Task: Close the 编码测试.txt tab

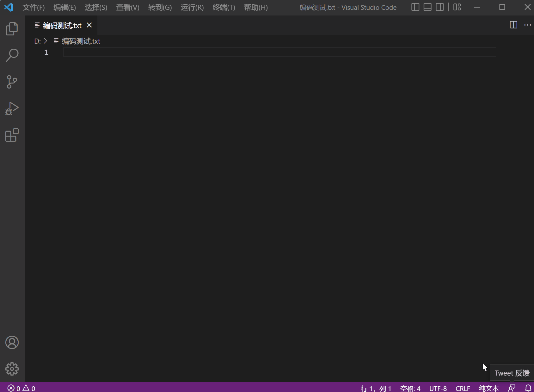Action: (89, 25)
